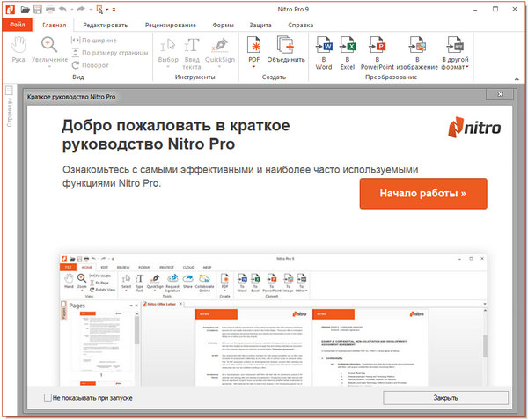Image resolution: width=528 pixels, height=420 pixels.
Task: Expand the В другой формат dropdown
Action: (466, 67)
